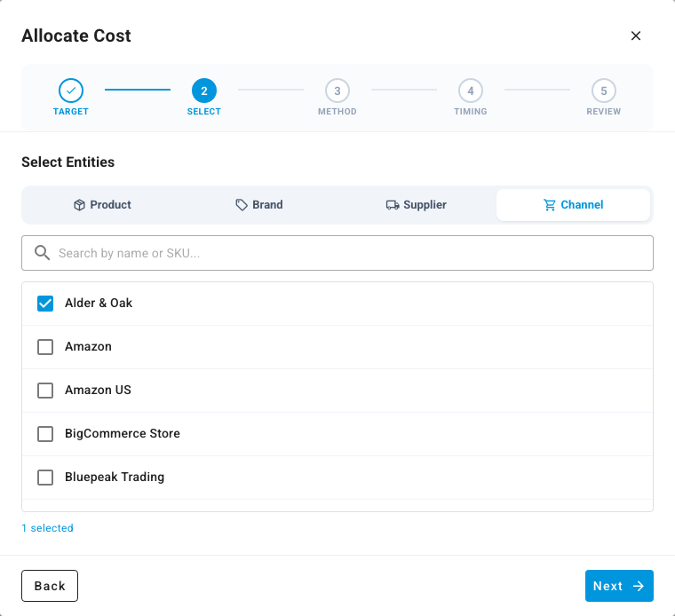
Task: Focus the Search by name or SKU field
Action: point(337,253)
